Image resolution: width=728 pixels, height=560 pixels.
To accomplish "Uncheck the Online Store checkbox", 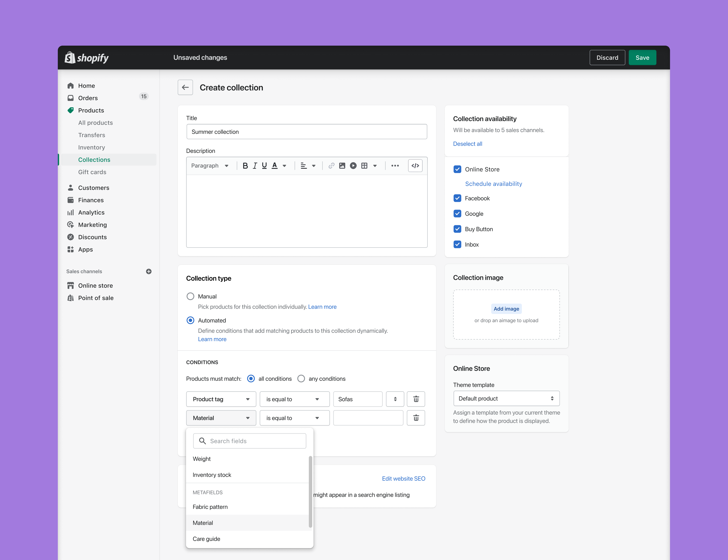I will (x=457, y=169).
